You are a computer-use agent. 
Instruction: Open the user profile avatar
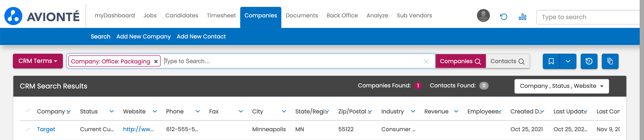click(x=483, y=15)
